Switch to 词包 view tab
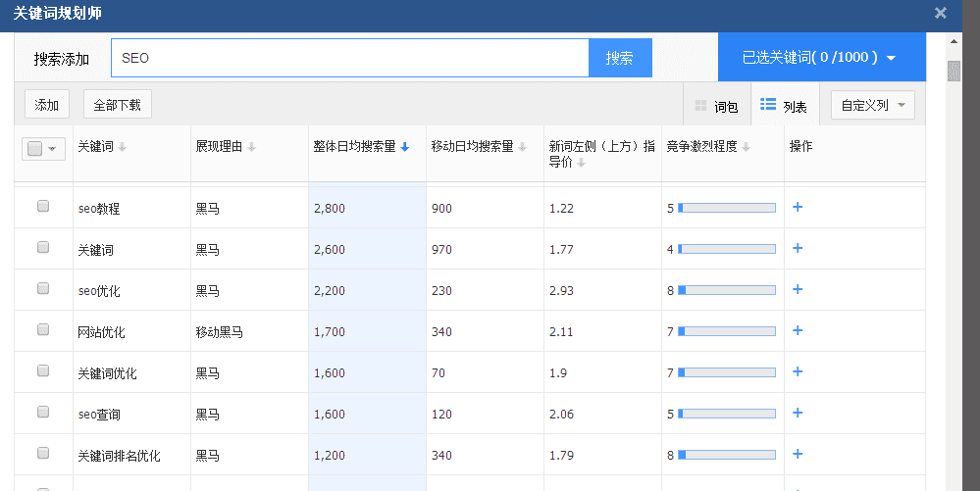The height and width of the screenshot is (491, 980). coord(716,106)
